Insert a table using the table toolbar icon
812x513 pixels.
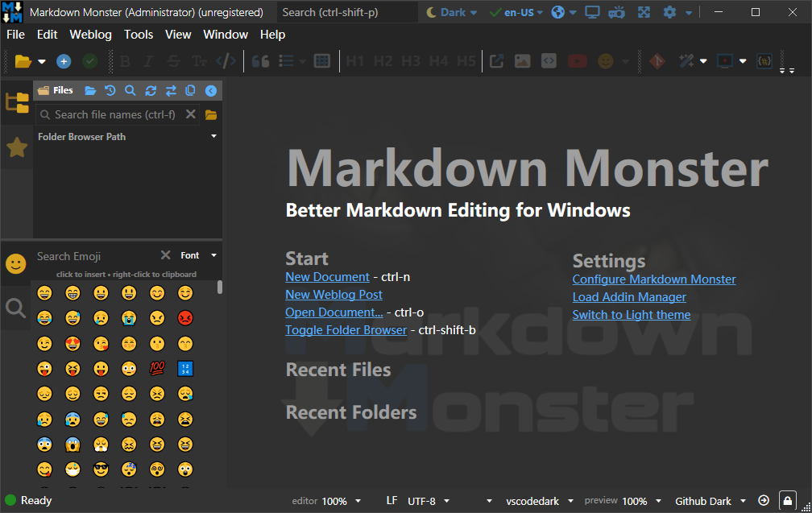pos(323,60)
